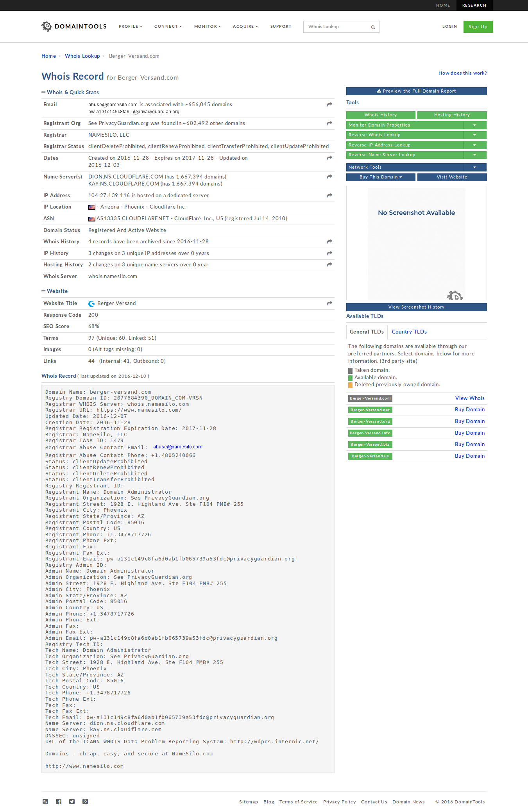Open the Profile dropdown menu
528x812 pixels.
[131, 27]
